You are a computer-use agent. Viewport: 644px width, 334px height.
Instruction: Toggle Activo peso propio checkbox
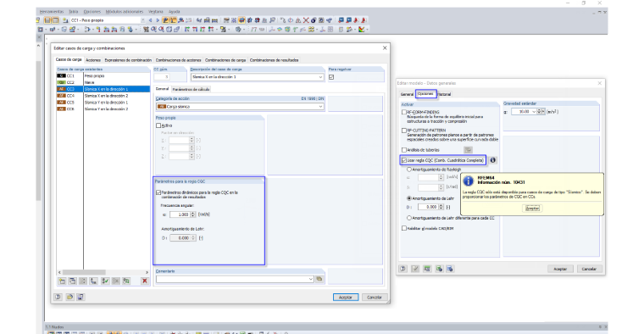pyautogui.click(x=158, y=125)
